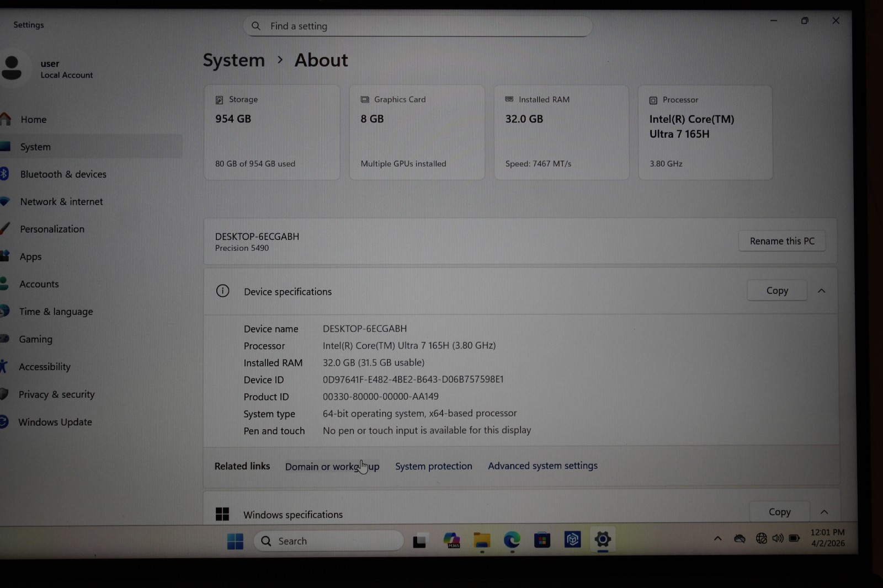Click the Processor chip icon

pos(653,100)
